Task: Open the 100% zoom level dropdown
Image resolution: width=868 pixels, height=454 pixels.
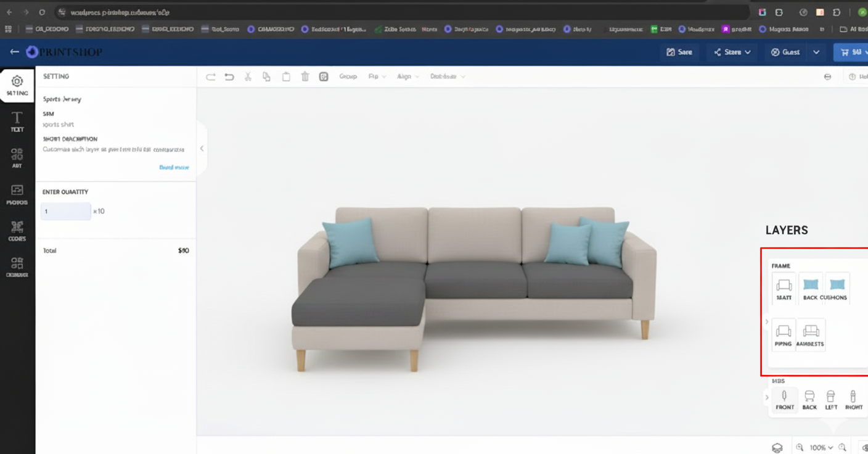Action: click(821, 447)
